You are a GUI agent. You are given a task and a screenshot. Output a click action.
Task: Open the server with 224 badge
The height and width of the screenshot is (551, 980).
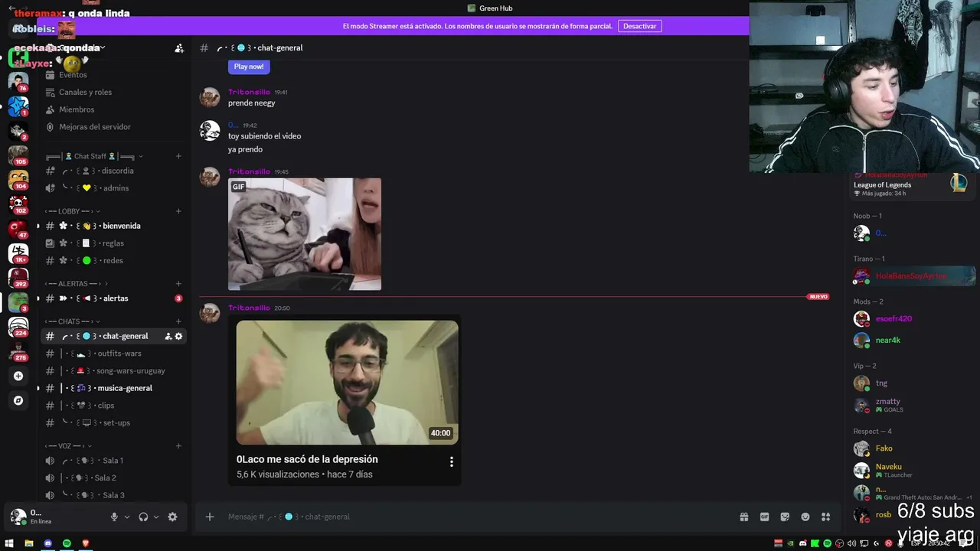point(18,327)
